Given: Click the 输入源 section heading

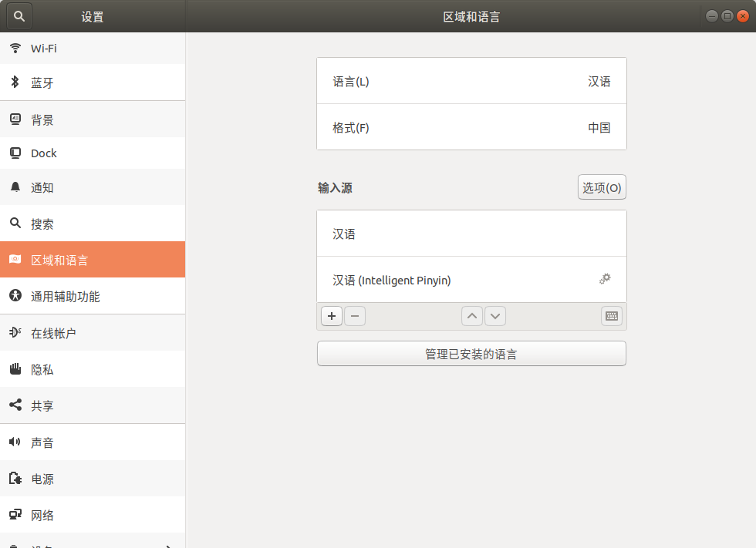Looking at the screenshot, I should coord(335,188).
